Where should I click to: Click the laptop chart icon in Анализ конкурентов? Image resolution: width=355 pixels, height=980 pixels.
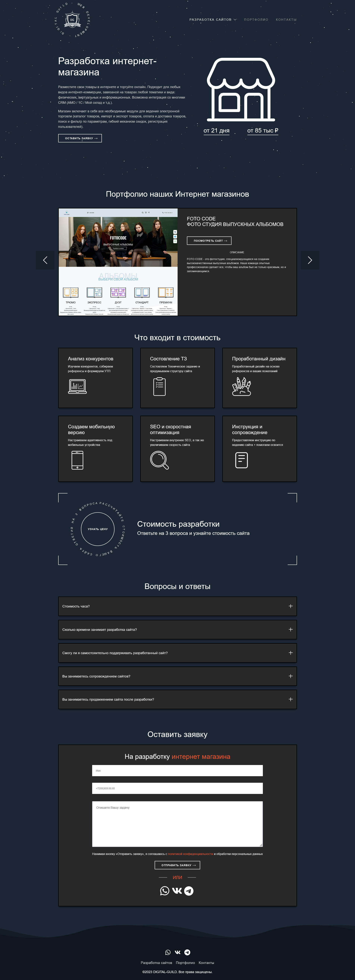click(x=77, y=387)
